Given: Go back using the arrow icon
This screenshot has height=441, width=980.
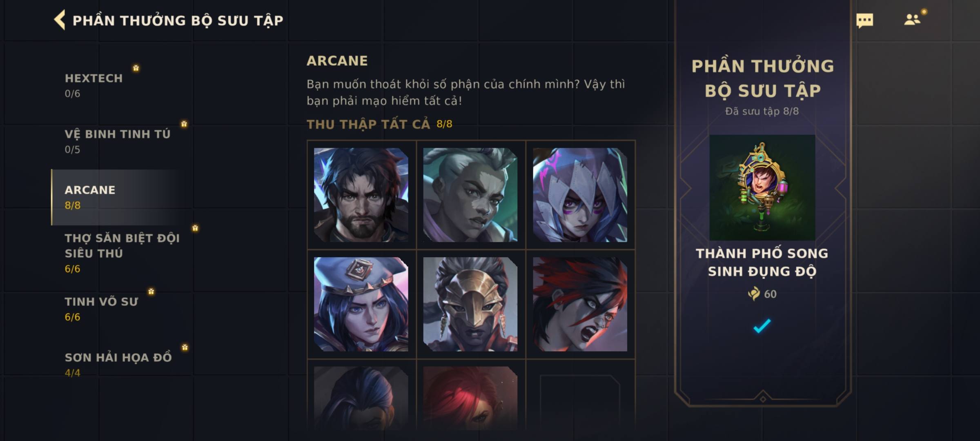Looking at the screenshot, I should click(60, 20).
